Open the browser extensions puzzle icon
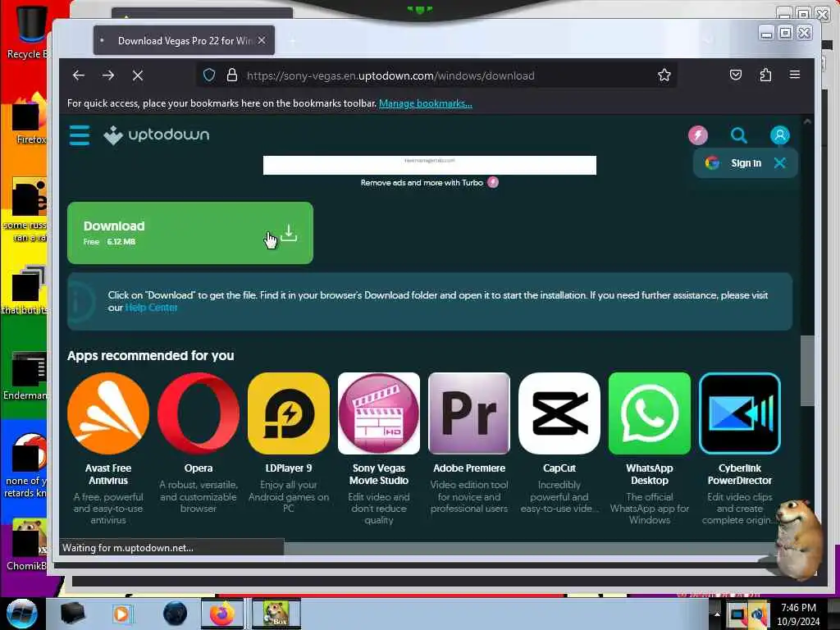Image resolution: width=840 pixels, height=630 pixels. click(x=765, y=75)
